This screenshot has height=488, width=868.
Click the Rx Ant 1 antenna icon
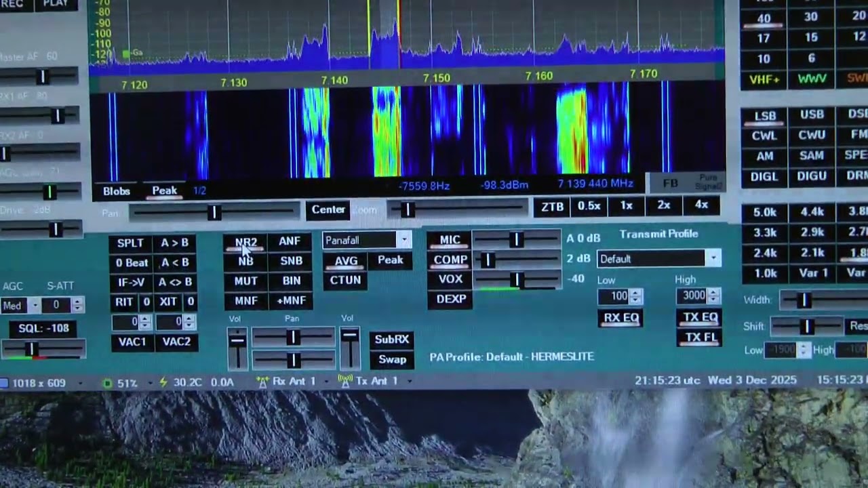click(x=262, y=382)
